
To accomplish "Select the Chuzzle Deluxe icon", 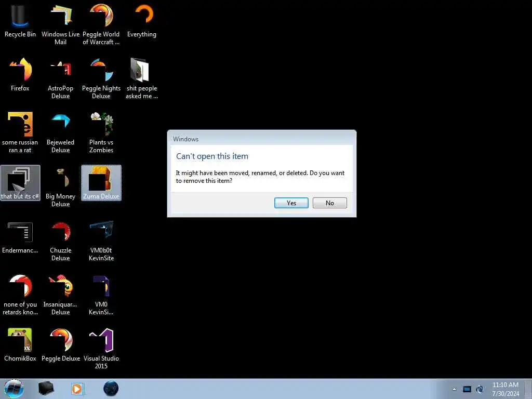I will tap(60, 241).
